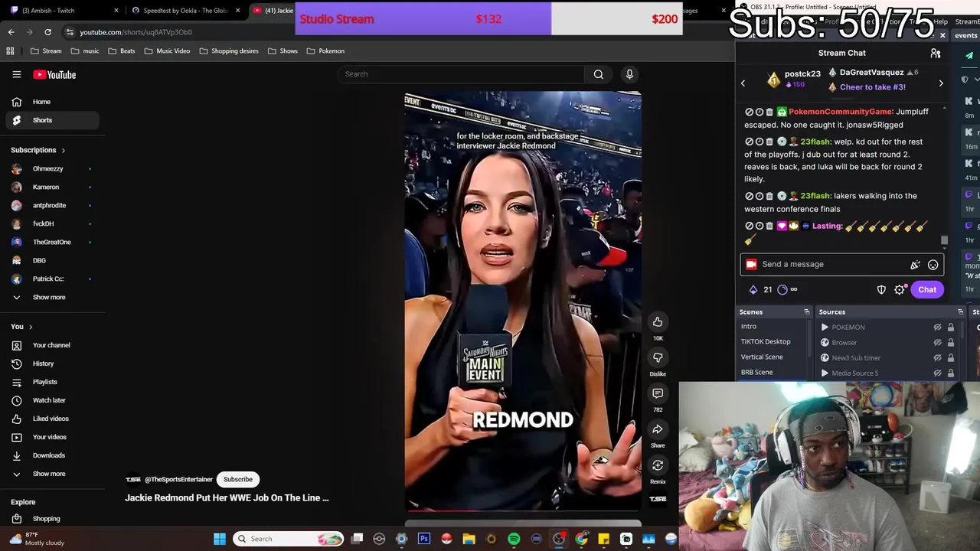Image resolution: width=980 pixels, height=551 pixels.
Task: Subscribe to TheSportsEntertainer
Action: coord(237,480)
